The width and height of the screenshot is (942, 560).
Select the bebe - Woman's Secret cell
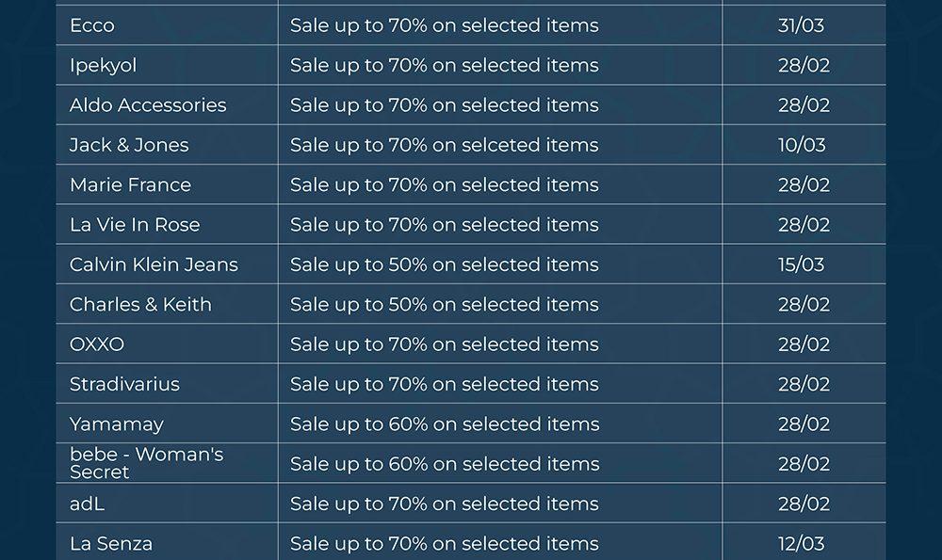[x=146, y=463]
